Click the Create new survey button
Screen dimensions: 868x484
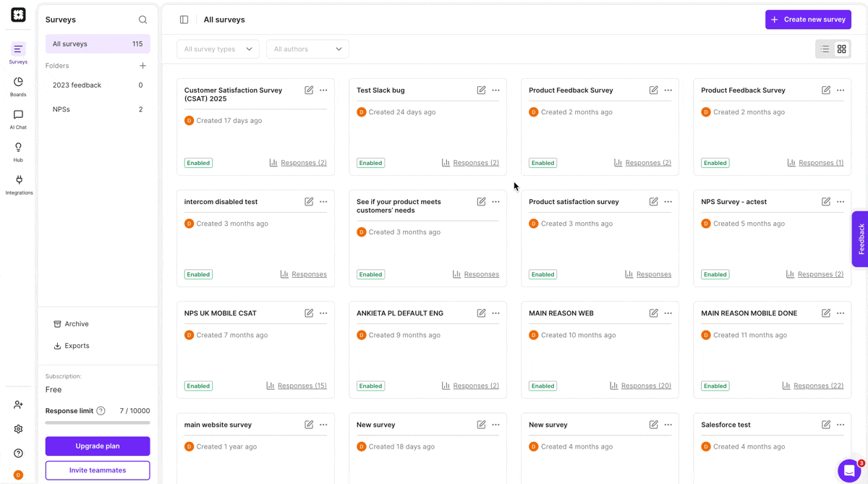pos(808,20)
